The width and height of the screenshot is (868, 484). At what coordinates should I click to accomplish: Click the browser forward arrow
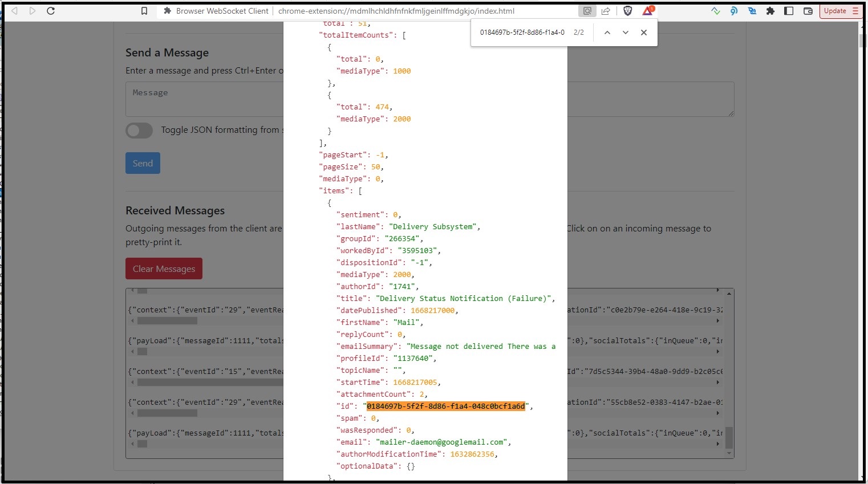[x=33, y=11]
